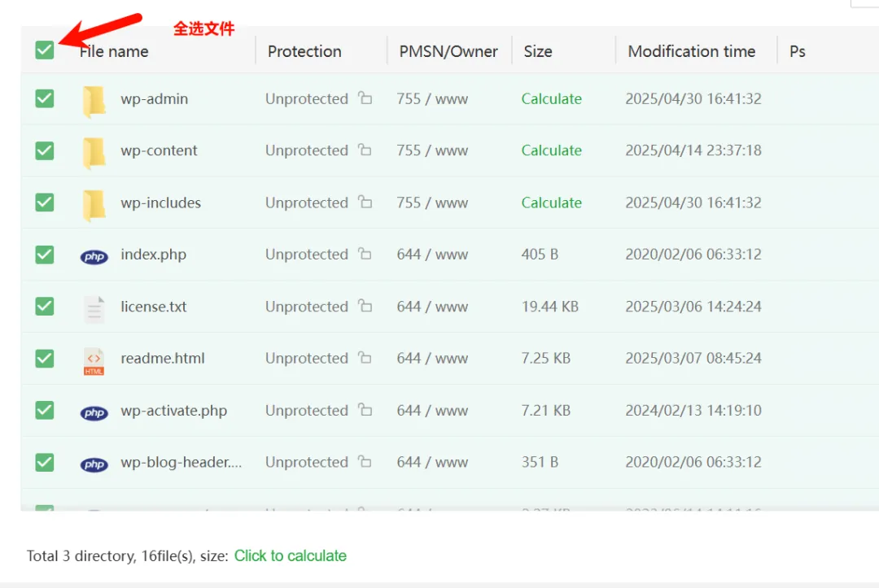Click the '7.25 KB' size of readme.html
This screenshot has height=588, width=879.
(x=546, y=358)
